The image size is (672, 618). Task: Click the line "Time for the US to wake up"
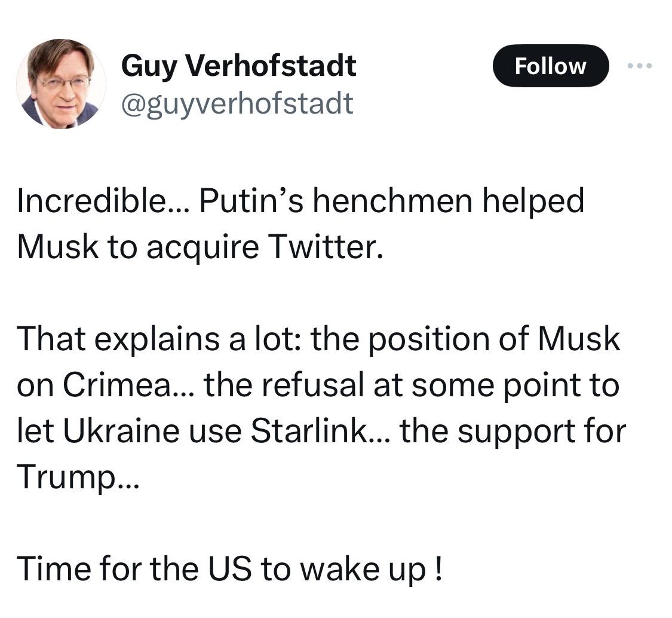(x=229, y=568)
